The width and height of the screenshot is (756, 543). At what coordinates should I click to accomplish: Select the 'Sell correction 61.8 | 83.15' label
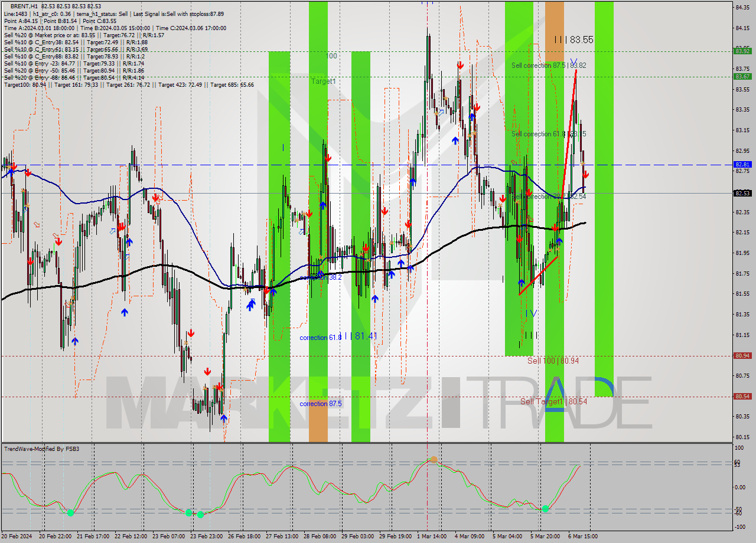[549, 134]
